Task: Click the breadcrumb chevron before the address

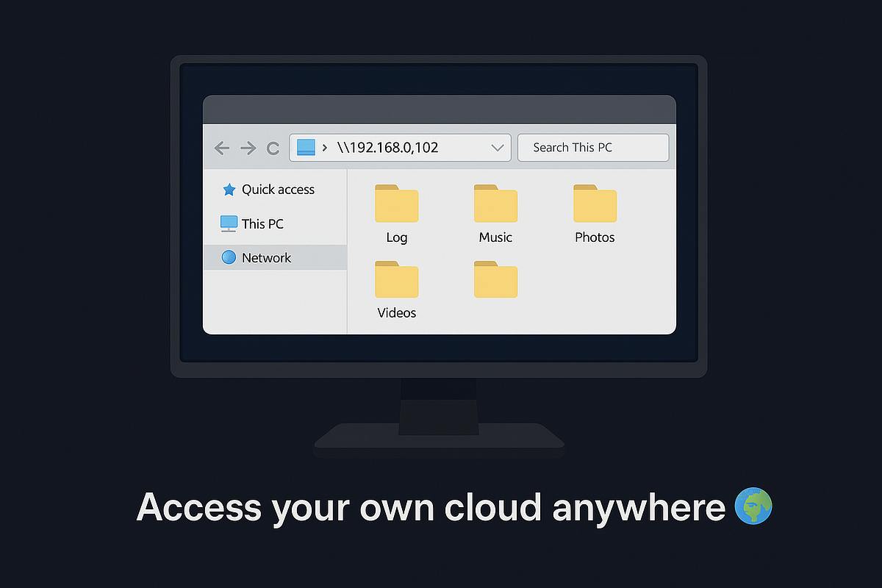Action: 325,148
